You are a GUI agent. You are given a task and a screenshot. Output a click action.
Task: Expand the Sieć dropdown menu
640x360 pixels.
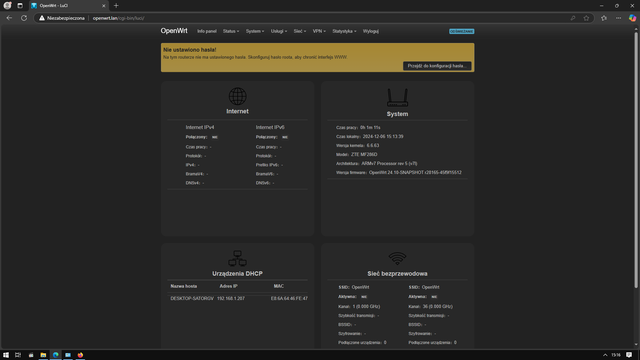coord(300,31)
